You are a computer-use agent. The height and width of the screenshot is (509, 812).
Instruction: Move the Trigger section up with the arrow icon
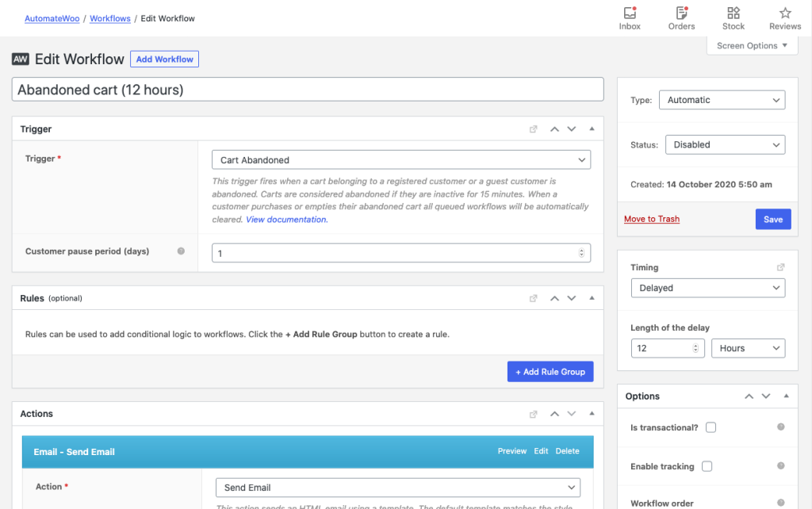[554, 128]
